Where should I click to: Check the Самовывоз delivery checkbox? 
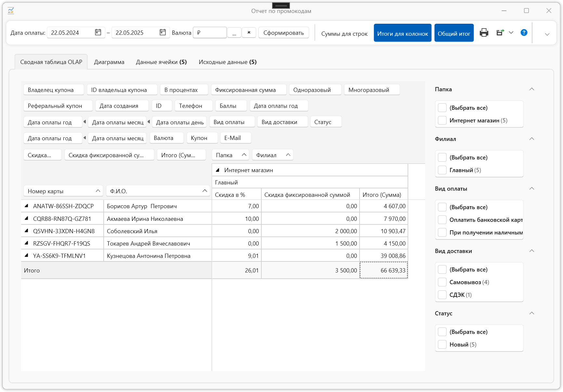pyautogui.click(x=442, y=282)
